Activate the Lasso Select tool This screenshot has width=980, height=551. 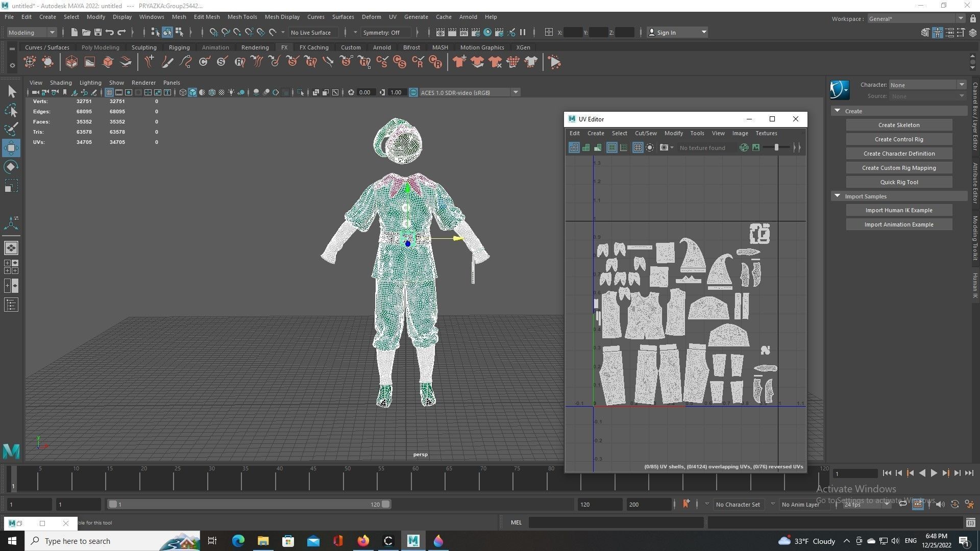[x=12, y=110]
